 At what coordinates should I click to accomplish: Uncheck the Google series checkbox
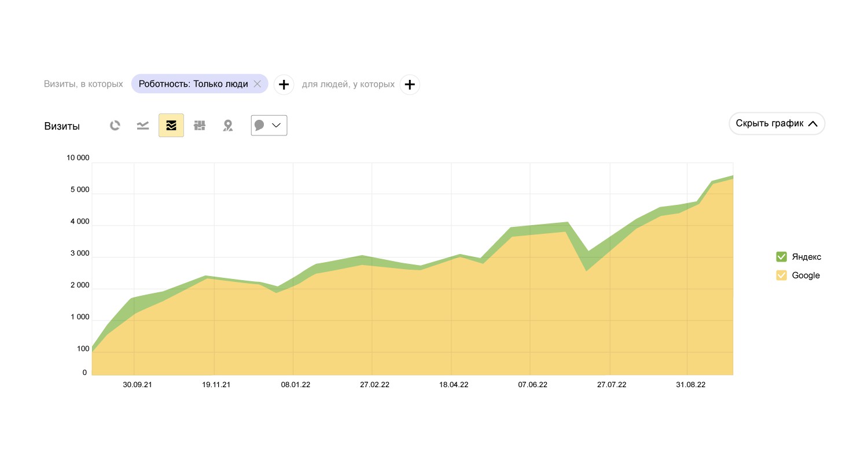tap(781, 275)
